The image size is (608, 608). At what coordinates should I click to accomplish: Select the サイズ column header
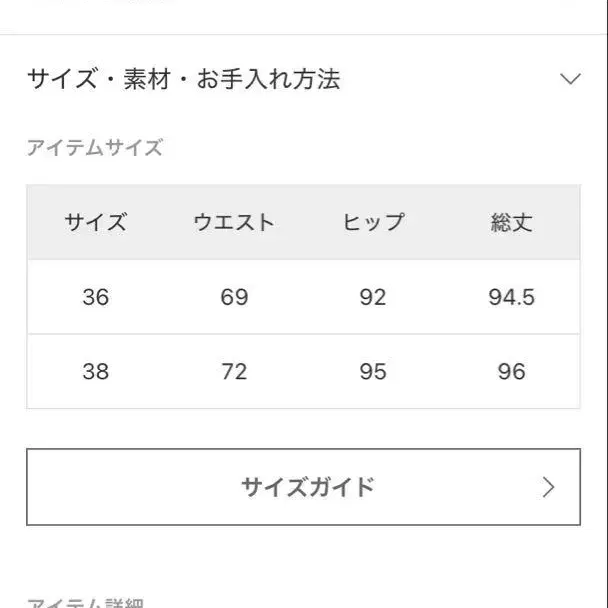tap(96, 222)
